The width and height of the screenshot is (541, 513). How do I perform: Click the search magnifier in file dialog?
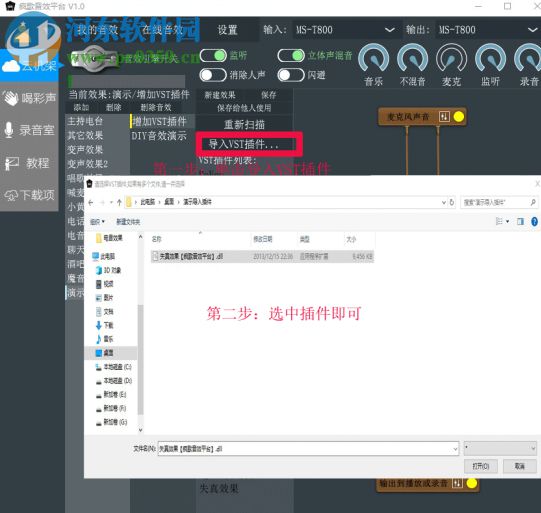click(x=533, y=202)
